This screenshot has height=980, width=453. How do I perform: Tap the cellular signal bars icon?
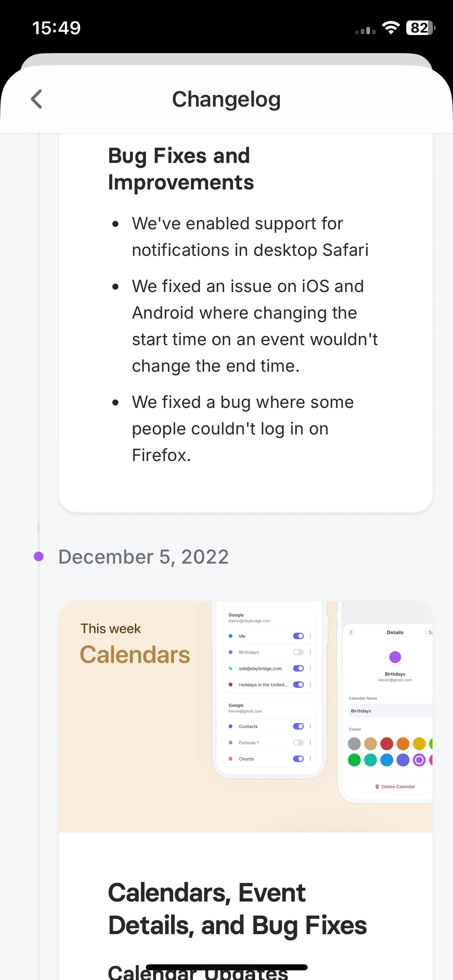[x=365, y=30]
